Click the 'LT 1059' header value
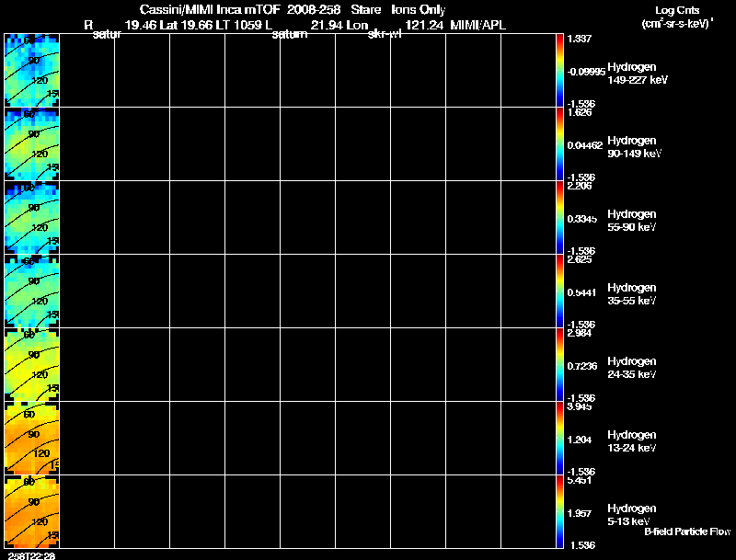The image size is (736, 560). coord(238,26)
